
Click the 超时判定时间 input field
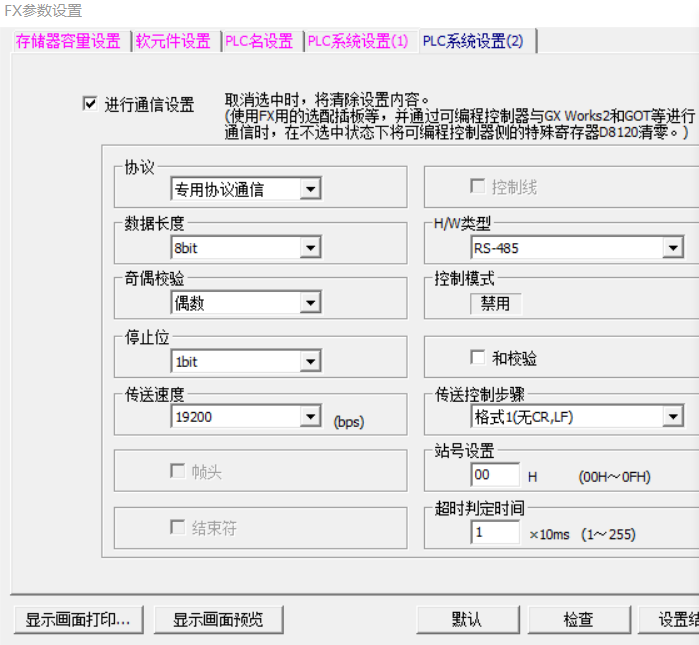[x=495, y=533]
